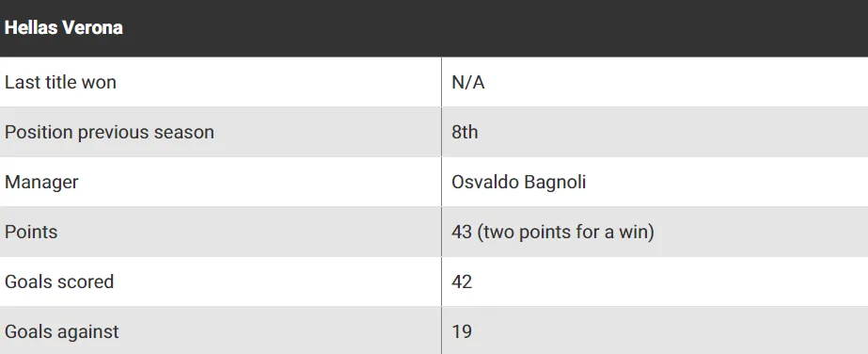Click the goals against value 19
Screen dimensions: 868x354
(x=462, y=331)
